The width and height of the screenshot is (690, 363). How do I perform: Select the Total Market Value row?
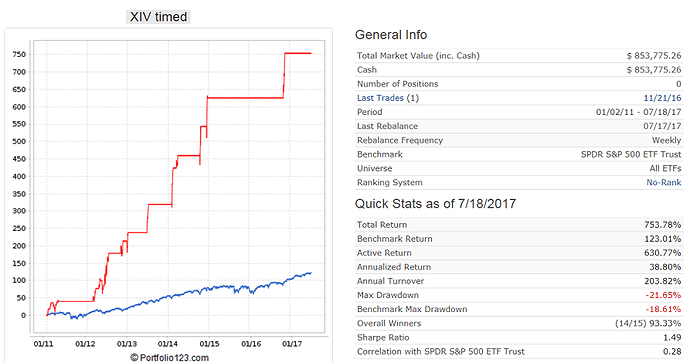click(519, 55)
